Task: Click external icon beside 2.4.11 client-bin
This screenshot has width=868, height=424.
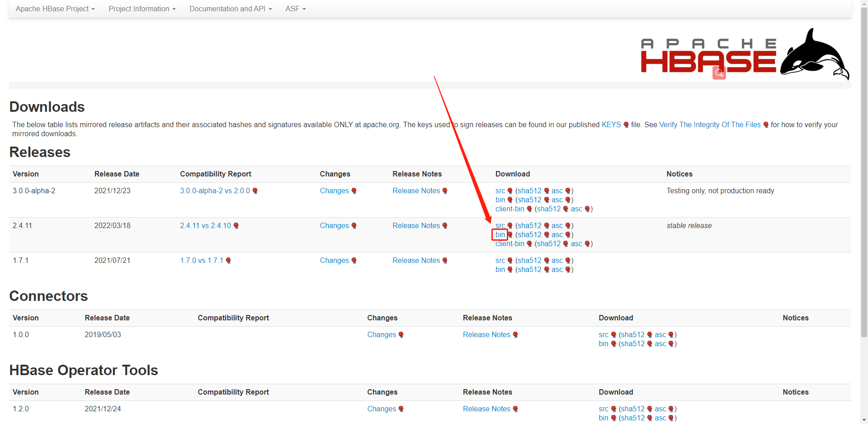Action: click(529, 244)
